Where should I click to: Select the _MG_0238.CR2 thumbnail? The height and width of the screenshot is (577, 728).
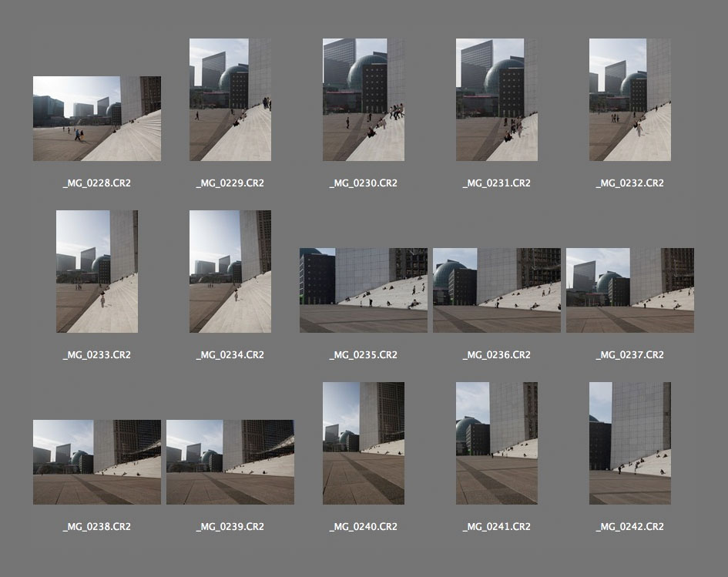coord(96,462)
